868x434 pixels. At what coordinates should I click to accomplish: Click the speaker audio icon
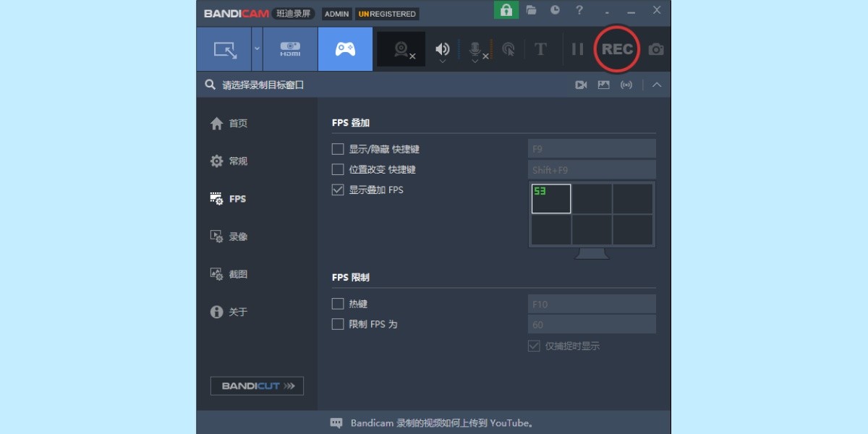click(443, 47)
